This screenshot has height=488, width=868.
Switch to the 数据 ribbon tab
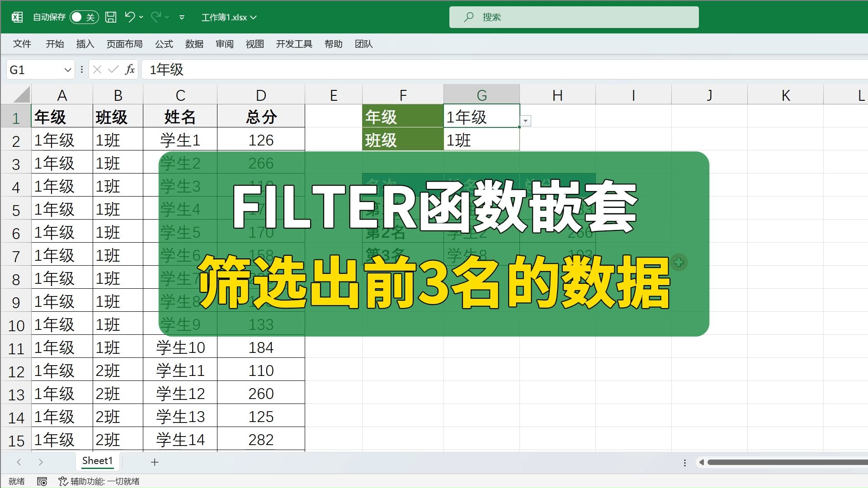[x=194, y=44]
